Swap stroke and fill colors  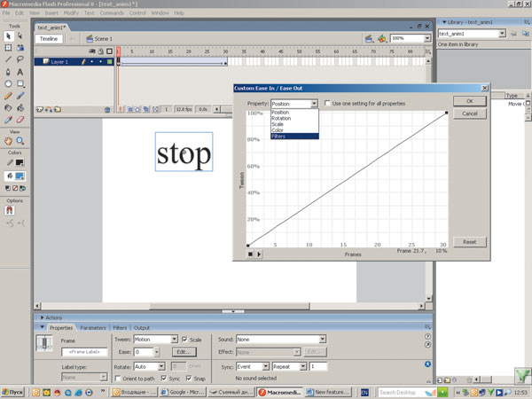(22, 188)
